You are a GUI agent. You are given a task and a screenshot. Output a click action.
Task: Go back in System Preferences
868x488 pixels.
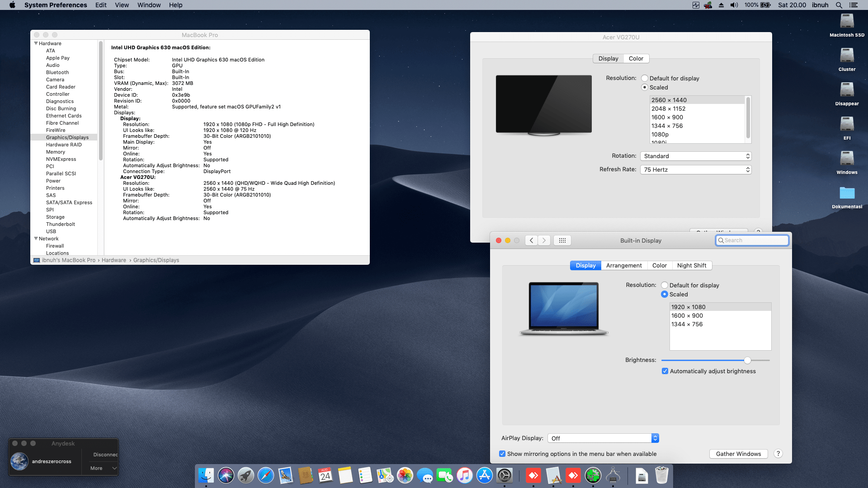[532, 240]
